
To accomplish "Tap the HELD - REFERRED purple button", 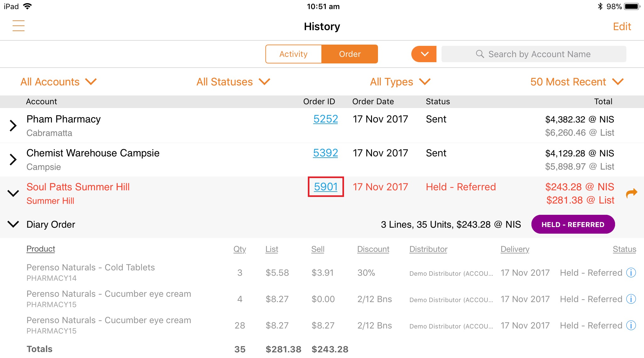I will coord(573,225).
